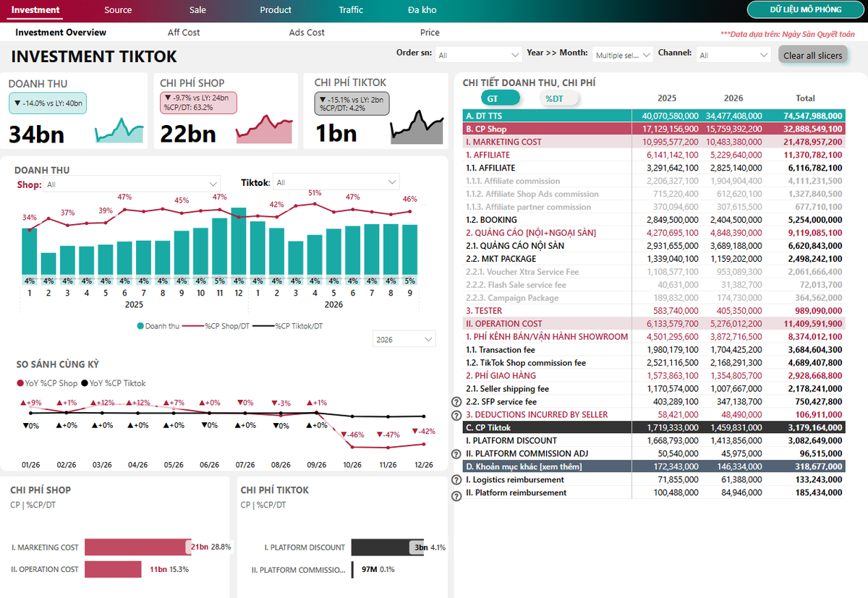The image size is (868, 598).
Task: Click the DỮ LIỆU MÔ PHỎNG button
Action: tap(806, 9)
